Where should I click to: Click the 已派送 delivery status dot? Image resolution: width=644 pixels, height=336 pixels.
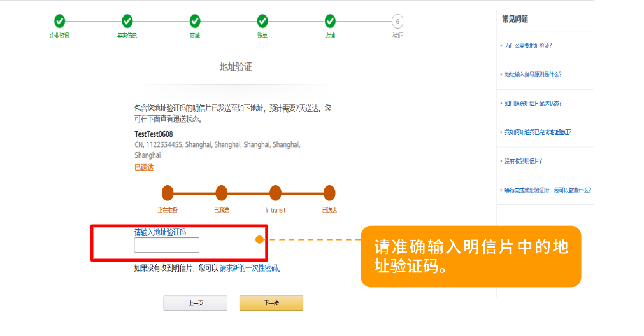(x=222, y=193)
